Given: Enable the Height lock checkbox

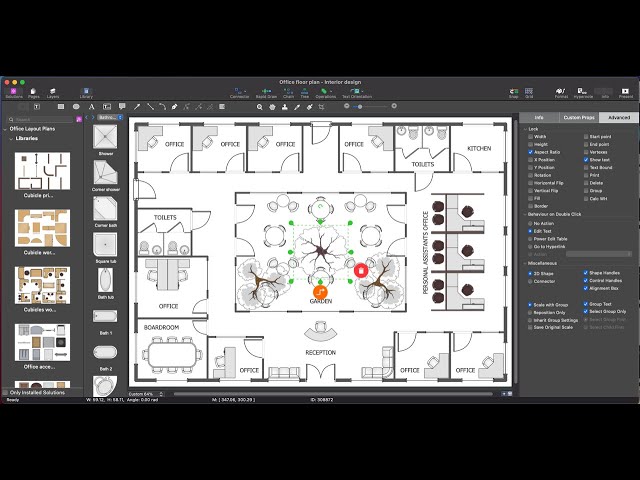Looking at the screenshot, I should click(x=530, y=144).
